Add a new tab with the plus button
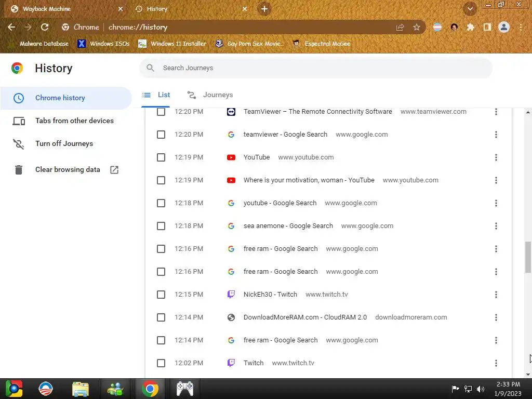This screenshot has width=532, height=399. 264,9
